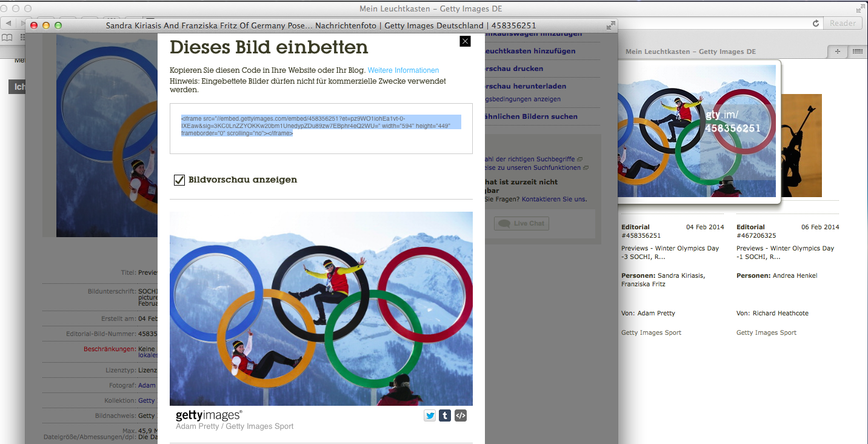868x444 pixels.
Task: Click editorial number #458356251
Action: click(x=641, y=235)
